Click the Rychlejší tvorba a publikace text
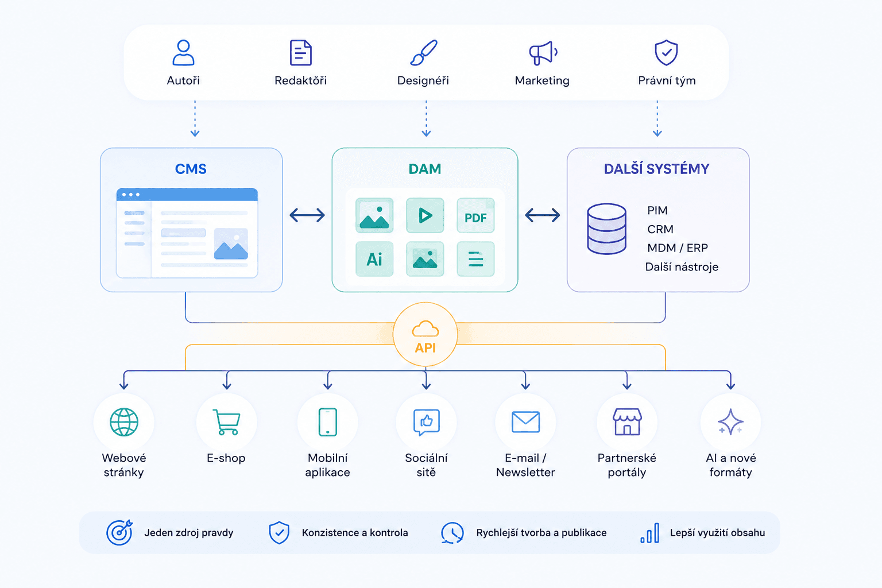The width and height of the screenshot is (882, 588). tap(541, 533)
